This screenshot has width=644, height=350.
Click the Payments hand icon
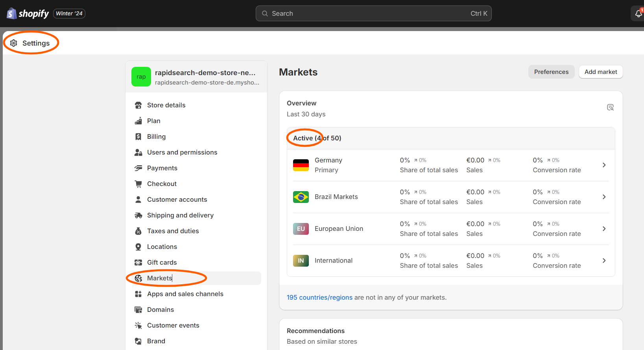(x=138, y=168)
